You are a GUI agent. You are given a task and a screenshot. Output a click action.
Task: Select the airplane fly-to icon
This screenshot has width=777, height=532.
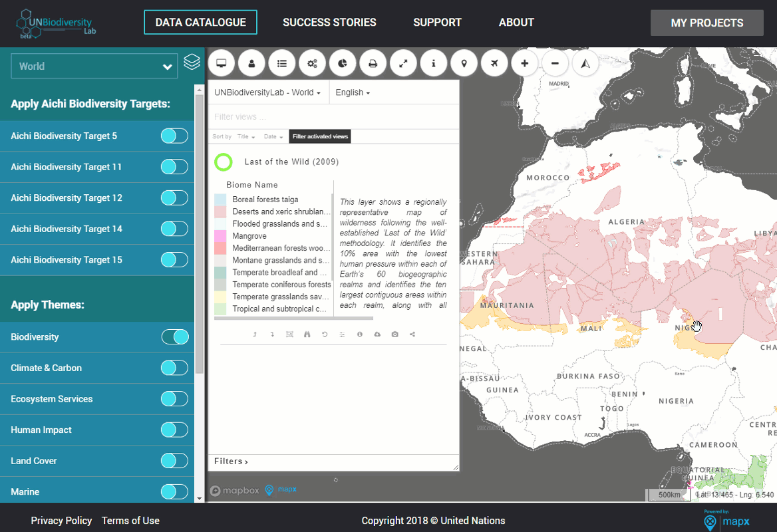coord(494,63)
